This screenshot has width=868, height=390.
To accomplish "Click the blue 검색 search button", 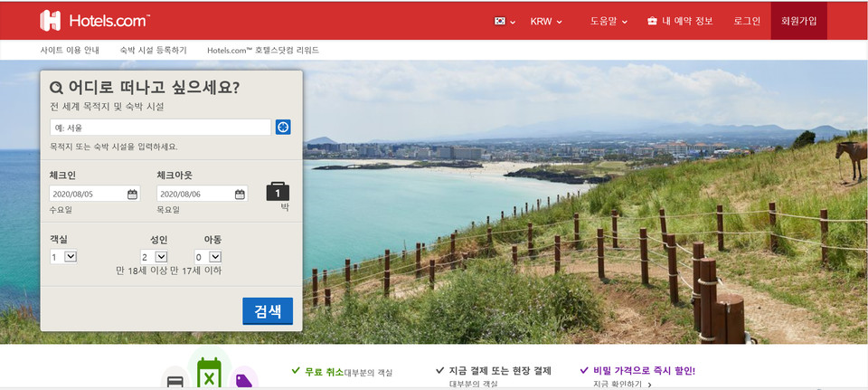I will pyautogui.click(x=268, y=310).
